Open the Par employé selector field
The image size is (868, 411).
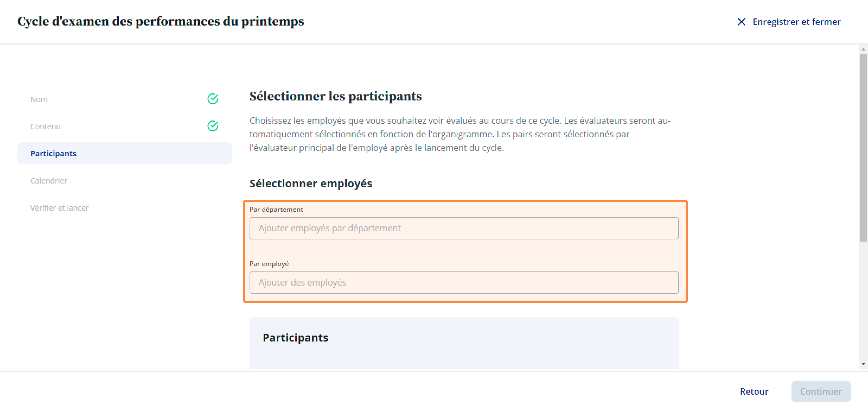(x=464, y=283)
